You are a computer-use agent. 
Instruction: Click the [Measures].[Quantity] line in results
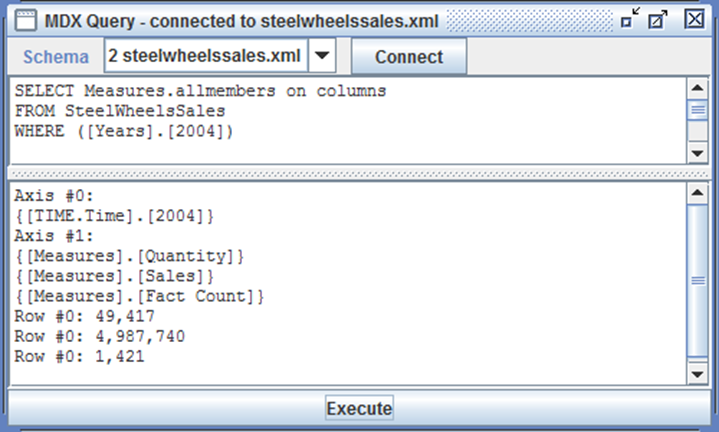tap(130, 256)
